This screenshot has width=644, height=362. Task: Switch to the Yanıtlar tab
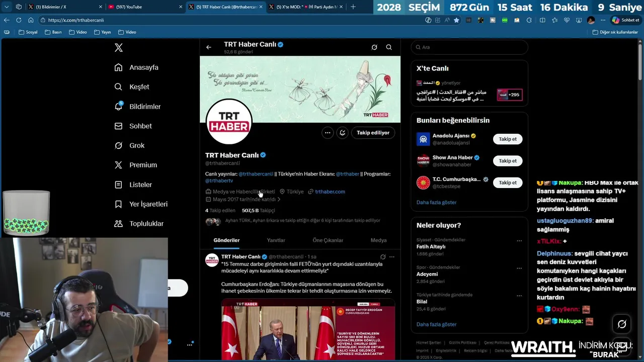(276, 240)
